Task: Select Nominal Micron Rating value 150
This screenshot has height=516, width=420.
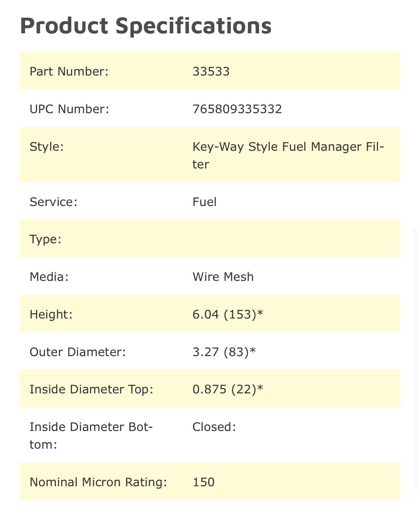Action: (x=203, y=482)
